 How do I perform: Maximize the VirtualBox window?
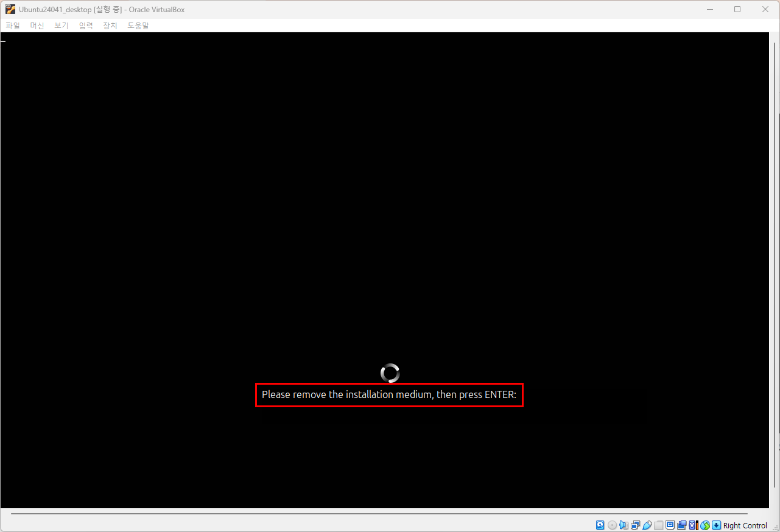737,9
